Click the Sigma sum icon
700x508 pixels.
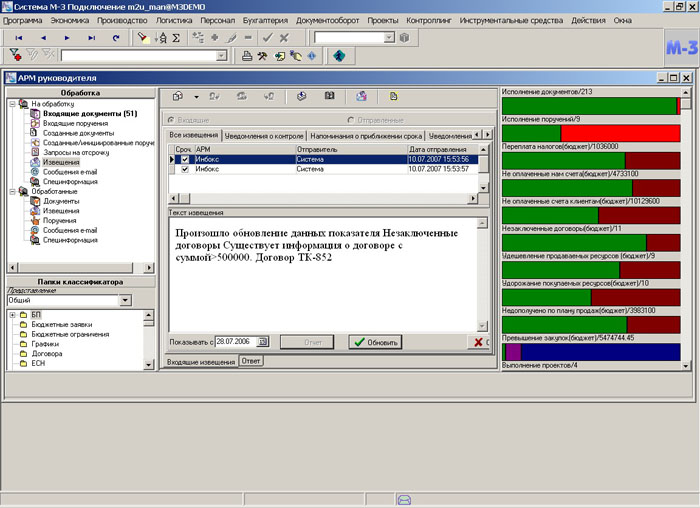pos(176,38)
